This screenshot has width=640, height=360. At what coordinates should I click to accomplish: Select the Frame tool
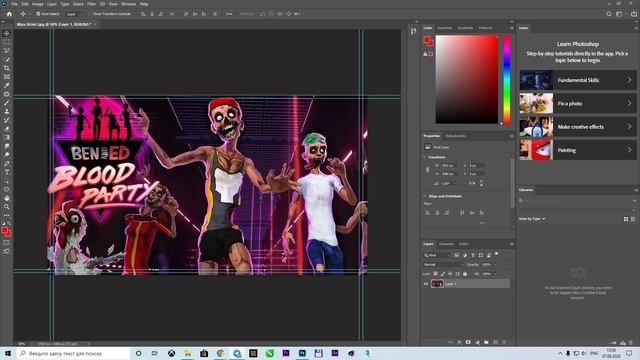[x=7, y=77]
